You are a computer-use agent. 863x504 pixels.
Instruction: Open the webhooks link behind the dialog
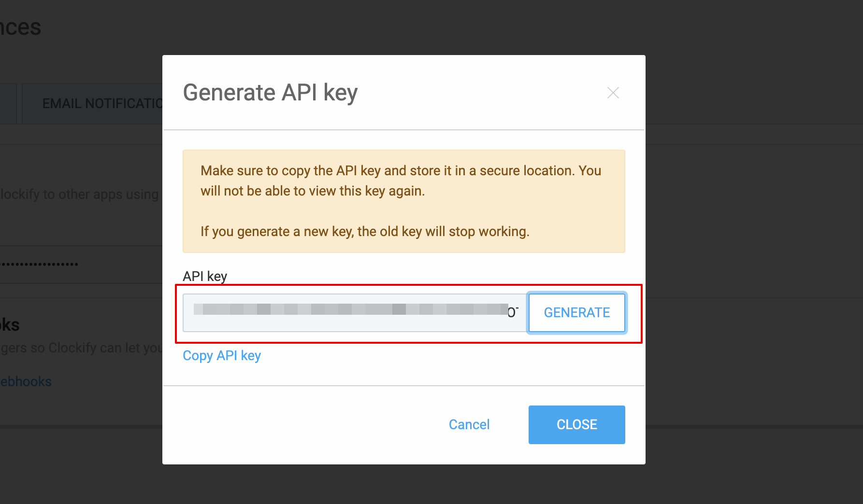coord(26,382)
